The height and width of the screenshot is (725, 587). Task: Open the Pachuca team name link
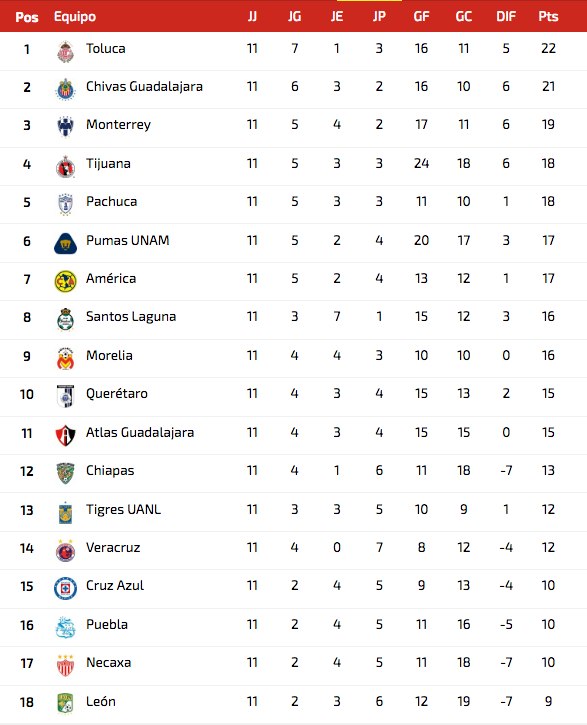pos(111,202)
